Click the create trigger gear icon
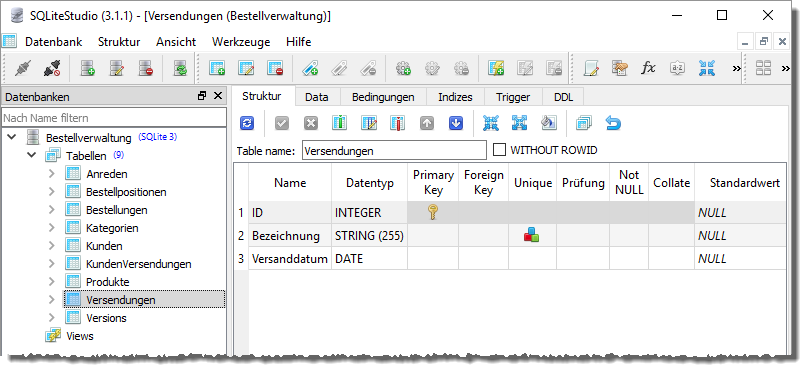This screenshot has width=807, height=373. tap(403, 68)
